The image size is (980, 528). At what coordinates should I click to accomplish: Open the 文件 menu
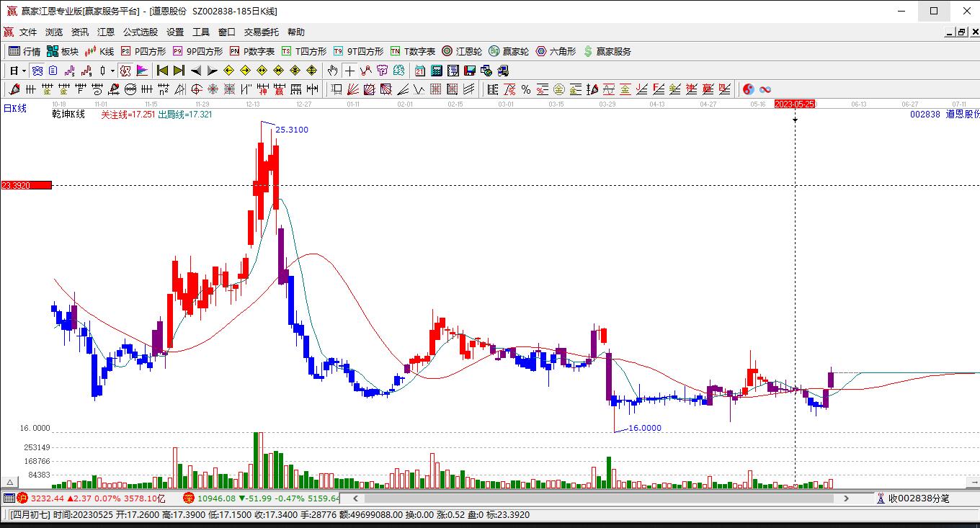tap(28, 32)
